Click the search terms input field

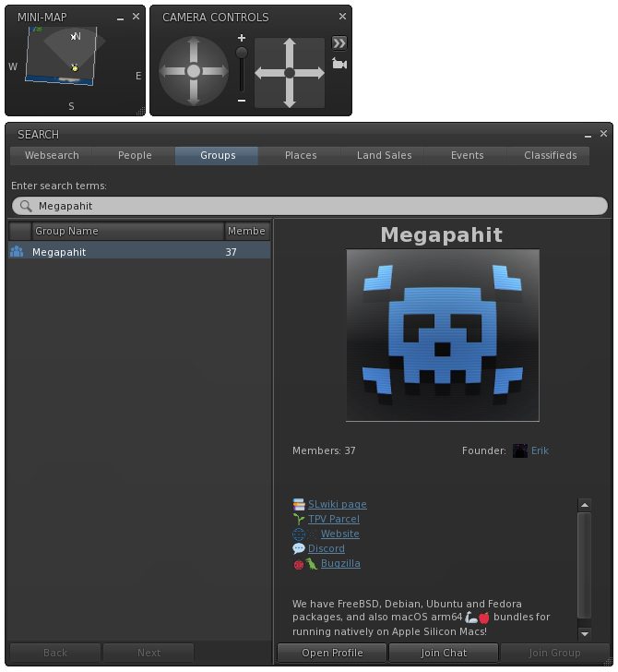pos(310,206)
